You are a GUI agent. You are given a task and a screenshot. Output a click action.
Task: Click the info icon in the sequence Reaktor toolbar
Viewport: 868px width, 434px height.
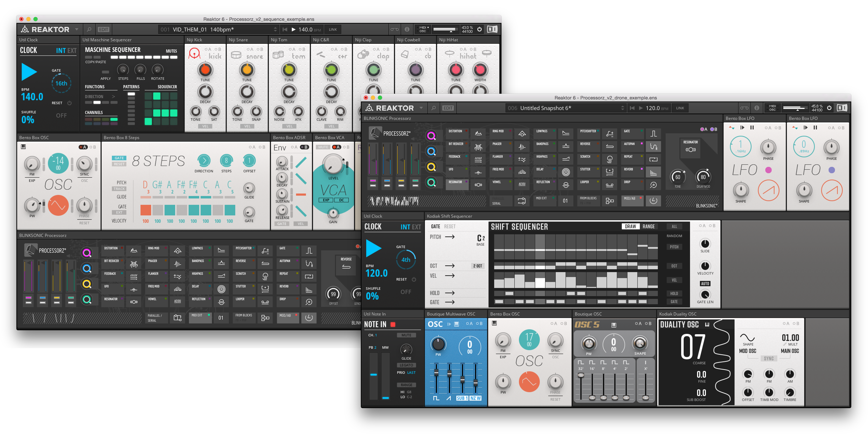[407, 29]
